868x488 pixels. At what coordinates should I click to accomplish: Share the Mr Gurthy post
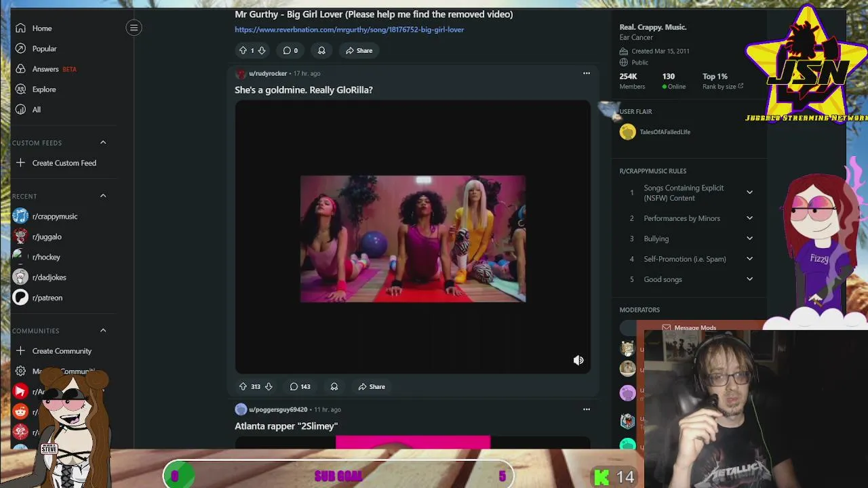pyautogui.click(x=359, y=50)
